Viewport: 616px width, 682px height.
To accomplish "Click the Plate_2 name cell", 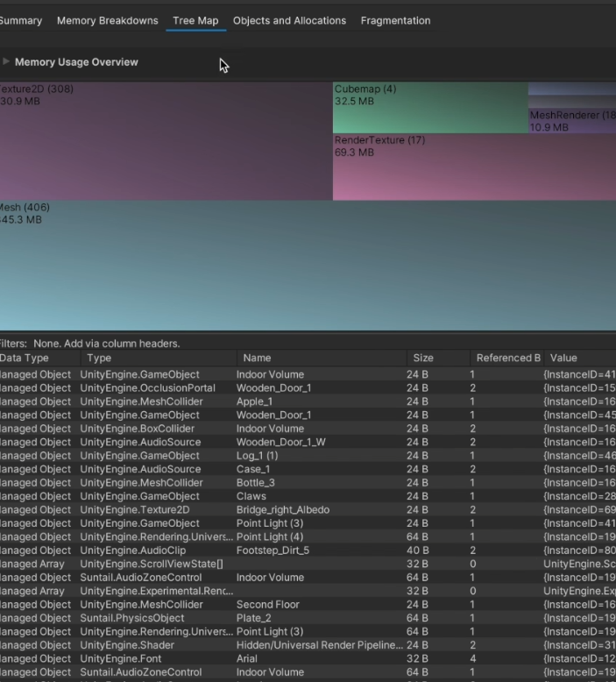I will click(x=253, y=618).
